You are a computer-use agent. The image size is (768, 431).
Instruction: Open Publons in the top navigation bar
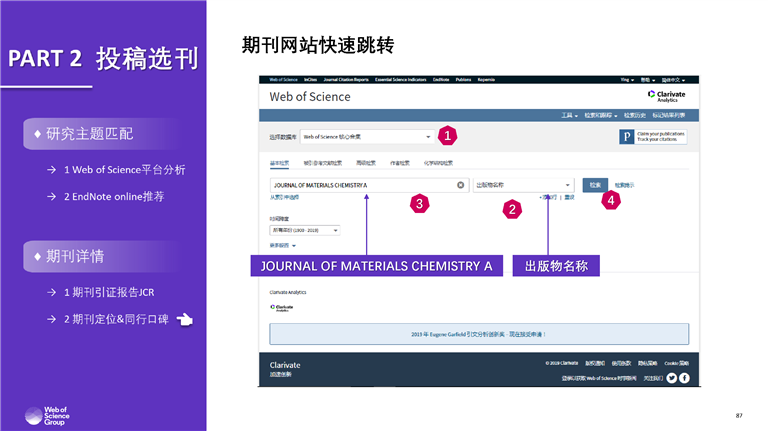(463, 79)
